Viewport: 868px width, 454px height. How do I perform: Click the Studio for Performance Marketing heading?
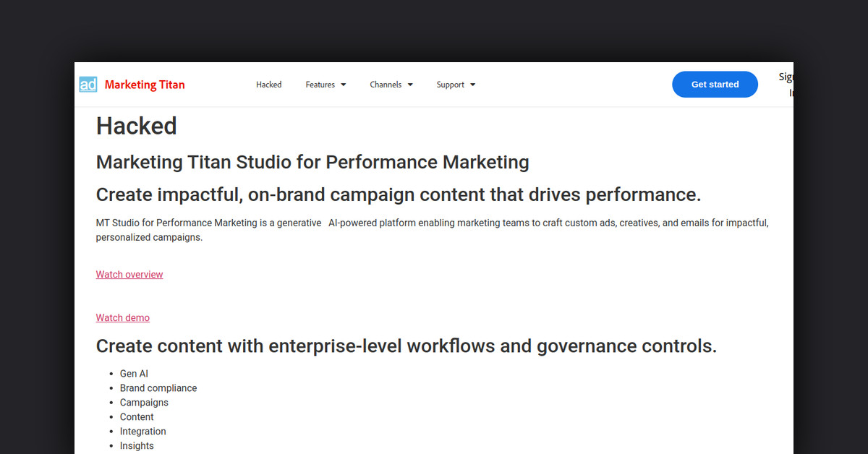tap(312, 162)
